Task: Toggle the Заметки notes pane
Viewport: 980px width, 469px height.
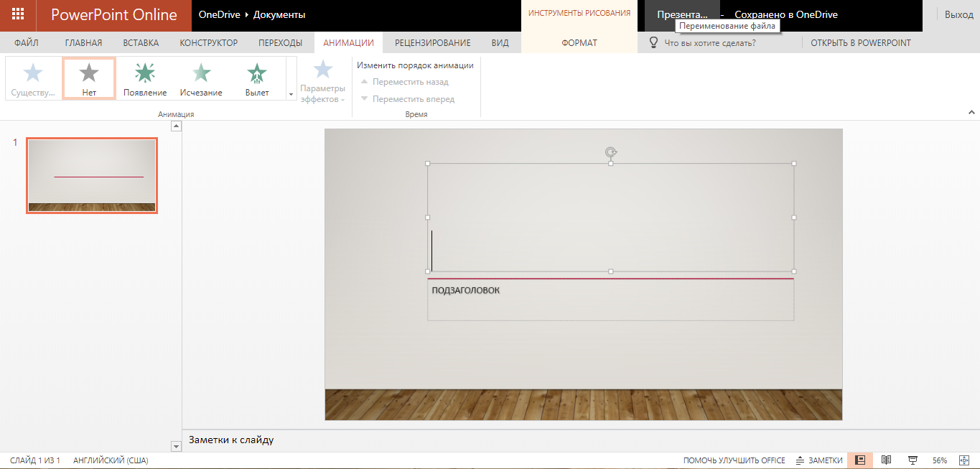Action: click(819, 460)
